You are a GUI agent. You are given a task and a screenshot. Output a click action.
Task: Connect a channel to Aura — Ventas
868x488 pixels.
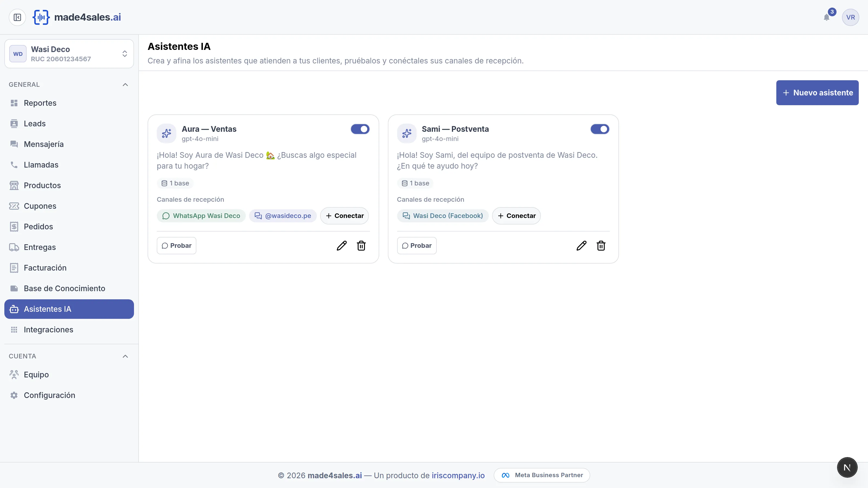coord(344,216)
